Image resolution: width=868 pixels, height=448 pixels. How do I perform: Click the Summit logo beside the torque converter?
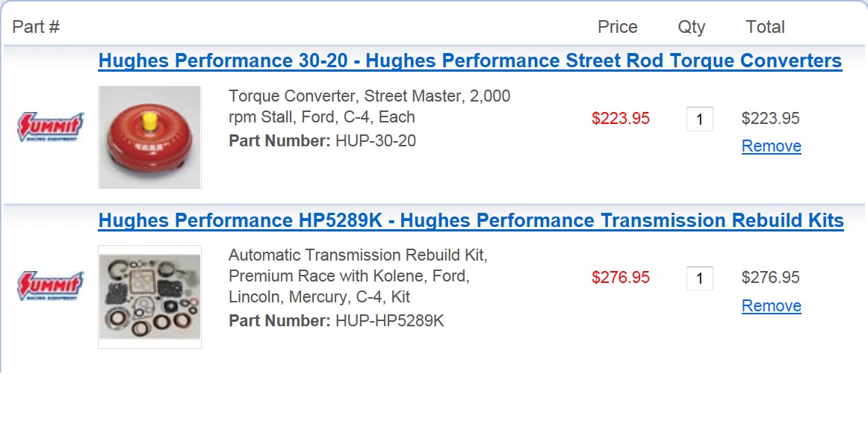(x=50, y=127)
